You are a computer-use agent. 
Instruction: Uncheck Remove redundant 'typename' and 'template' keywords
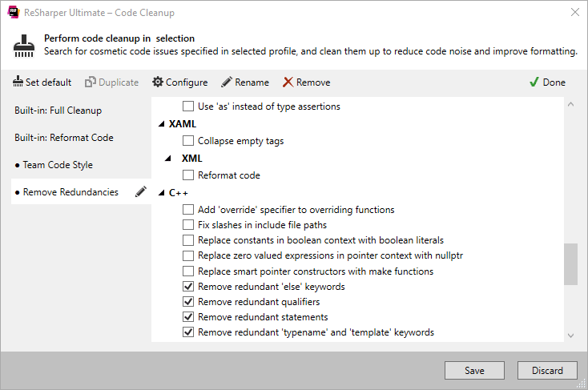[x=188, y=332]
